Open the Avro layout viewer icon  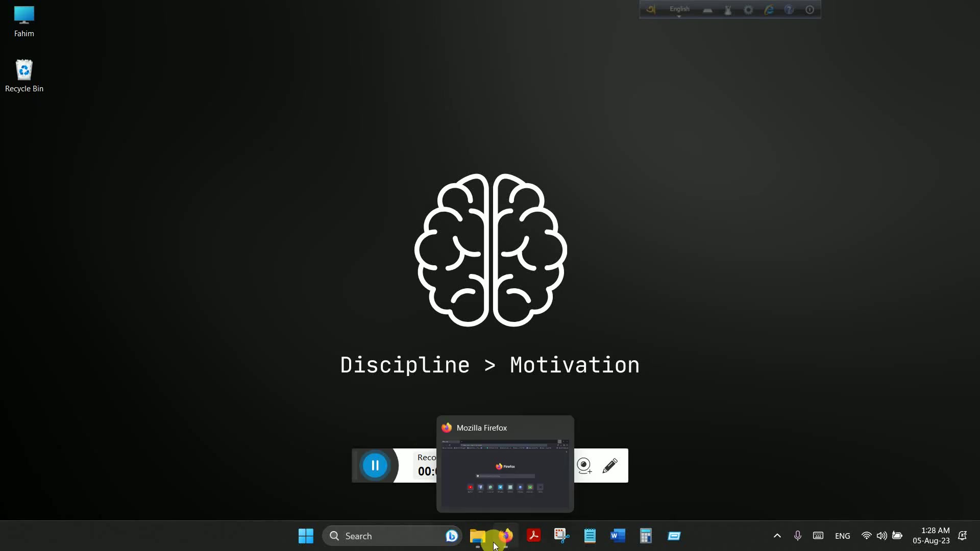[x=707, y=10]
